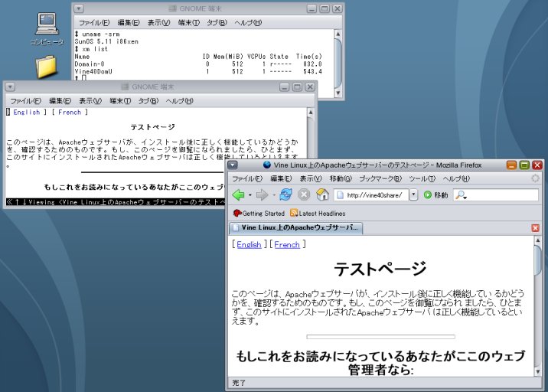548x392 pixels.
Task: Maximize the lower GNOME terminal window
Action: pos(297,87)
